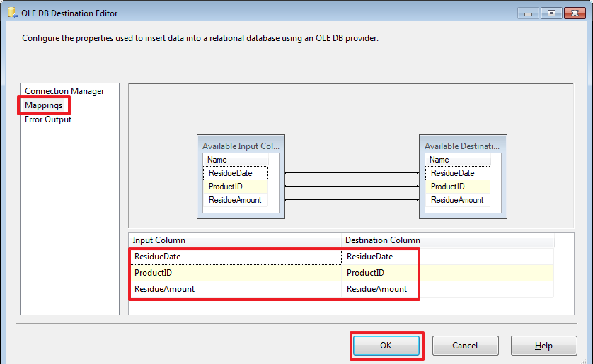Click the Available Input Columns title bar
This screenshot has width=593, height=364.
(x=241, y=146)
